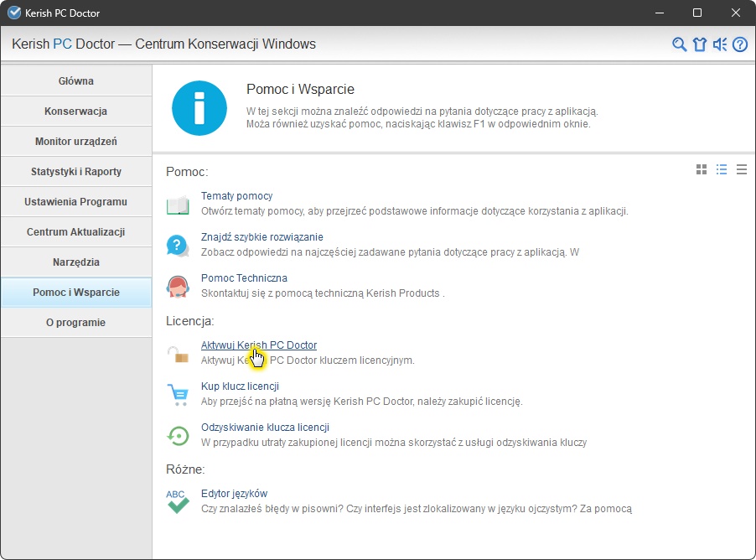Open the skin (shirt) icon in header
Screen dimensions: 756x560
point(700,44)
